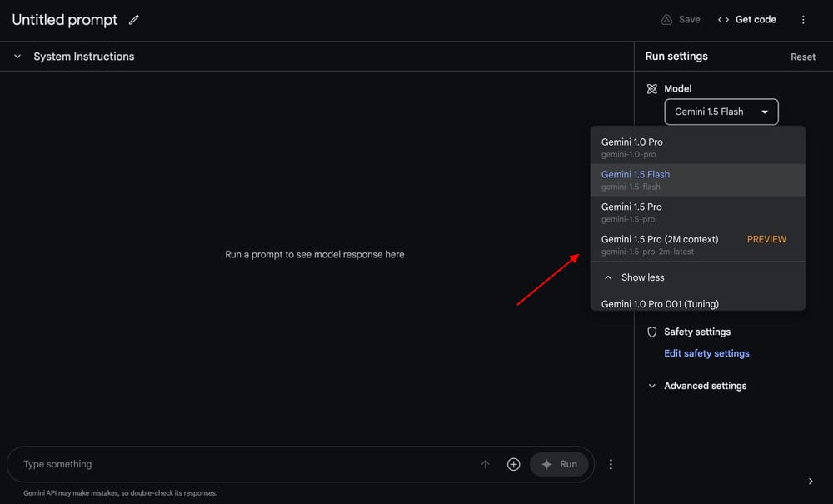Click the cloud icon beside Save
833x504 pixels.
[666, 19]
